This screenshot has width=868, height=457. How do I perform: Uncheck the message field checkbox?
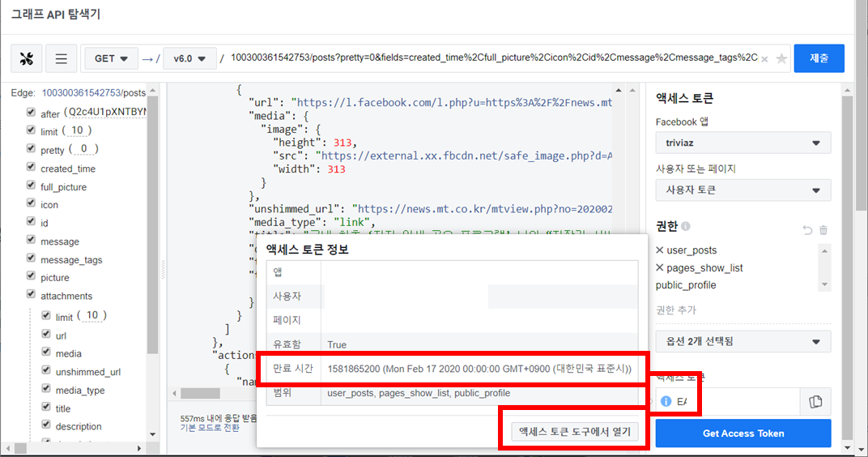click(x=31, y=240)
